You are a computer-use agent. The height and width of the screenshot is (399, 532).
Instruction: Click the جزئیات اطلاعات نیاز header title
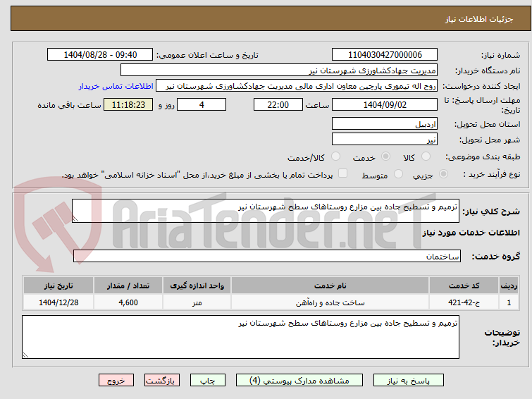[x=478, y=19]
